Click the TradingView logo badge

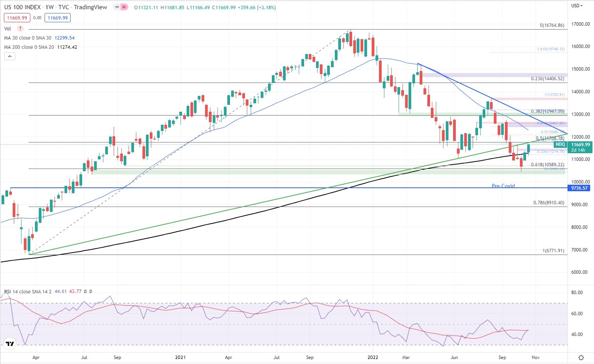pyautogui.click(x=10, y=344)
